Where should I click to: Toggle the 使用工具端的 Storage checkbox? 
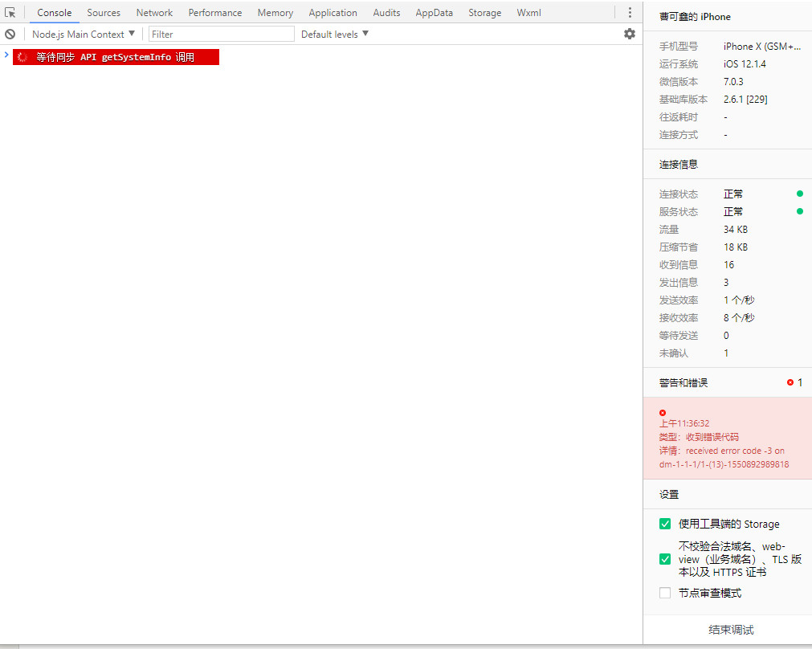pyautogui.click(x=665, y=525)
